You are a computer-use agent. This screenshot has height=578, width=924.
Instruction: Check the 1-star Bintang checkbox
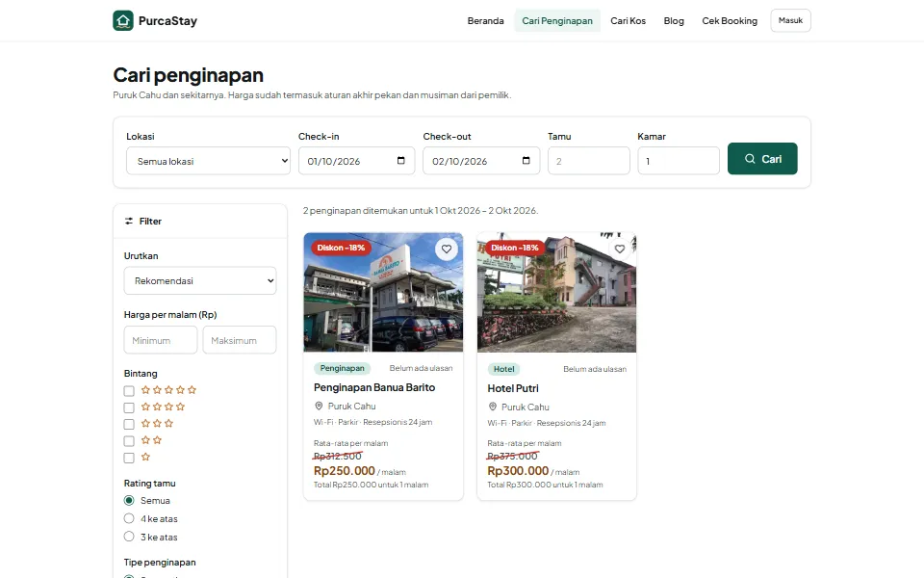129,458
